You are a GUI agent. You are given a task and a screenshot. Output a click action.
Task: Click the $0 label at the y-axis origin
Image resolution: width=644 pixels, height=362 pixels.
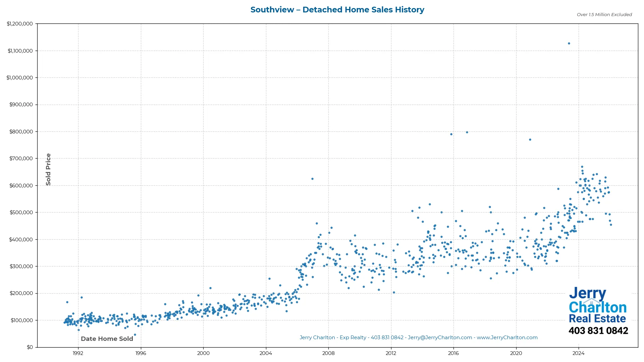(x=31, y=347)
